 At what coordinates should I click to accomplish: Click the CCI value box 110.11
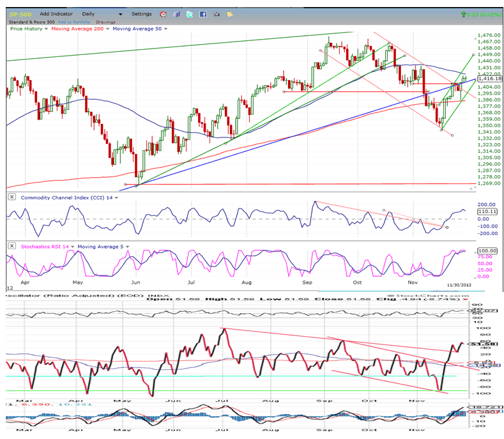[x=487, y=212]
